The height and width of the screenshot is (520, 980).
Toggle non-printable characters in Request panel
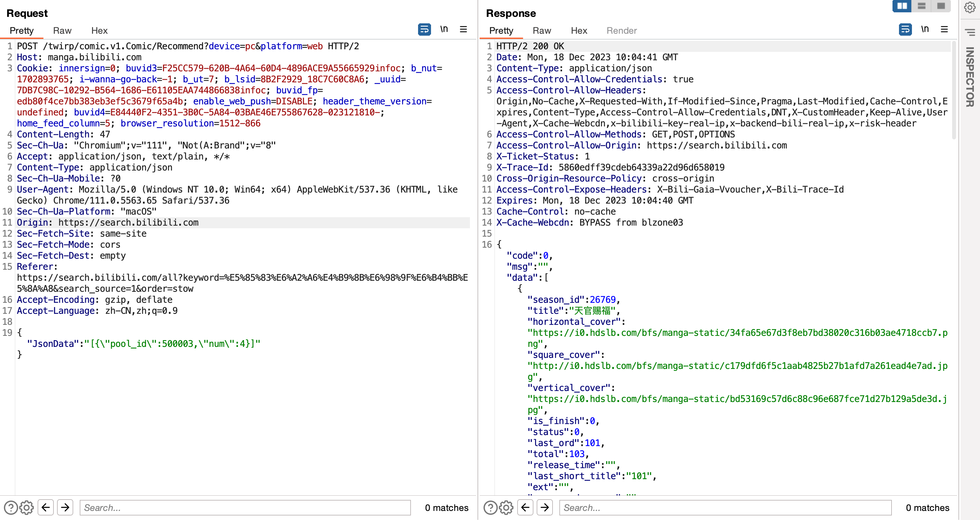444,29
